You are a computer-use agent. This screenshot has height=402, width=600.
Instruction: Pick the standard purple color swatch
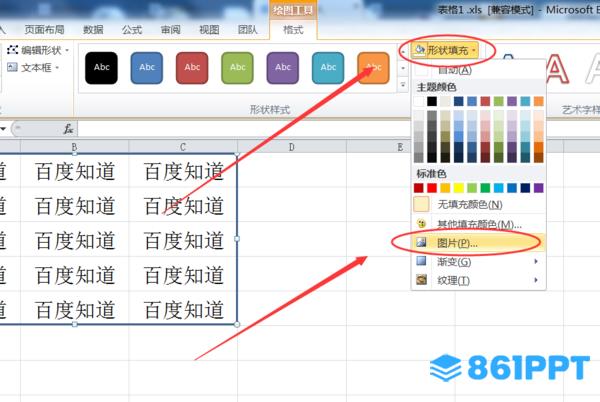pos(538,188)
